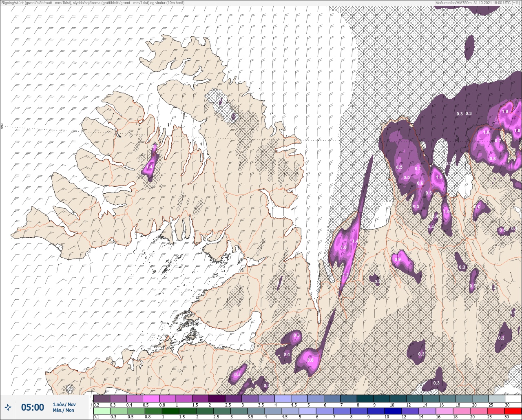Viewport: 522px width, 420px height.
Task: Click the 'N99' latitude label
Action: tap(2, 127)
